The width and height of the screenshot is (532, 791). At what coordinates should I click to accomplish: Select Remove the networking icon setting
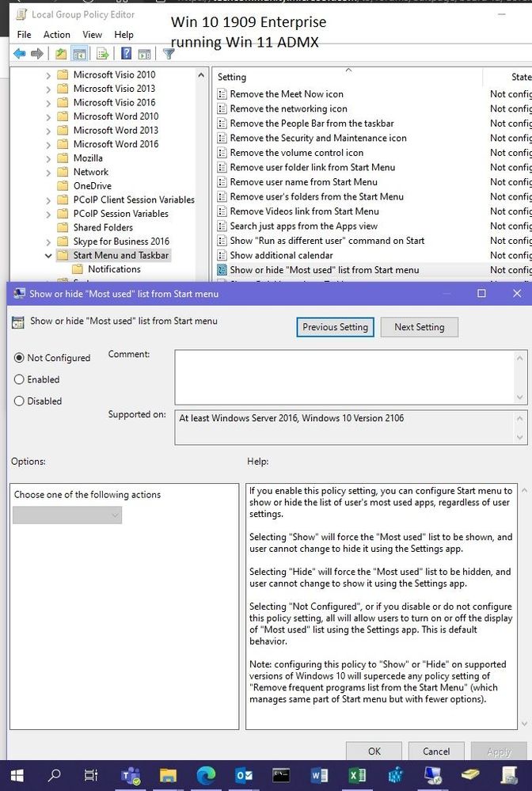288,108
